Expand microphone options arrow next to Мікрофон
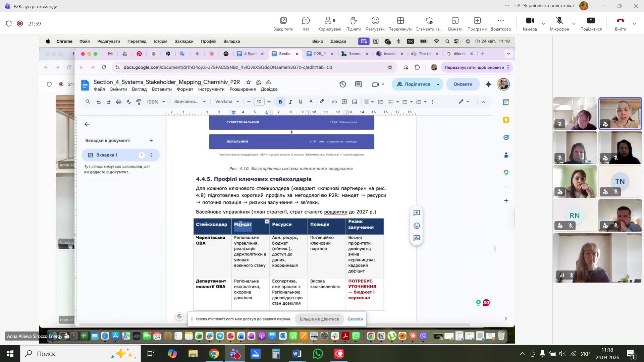The image size is (644, 362). point(574,24)
